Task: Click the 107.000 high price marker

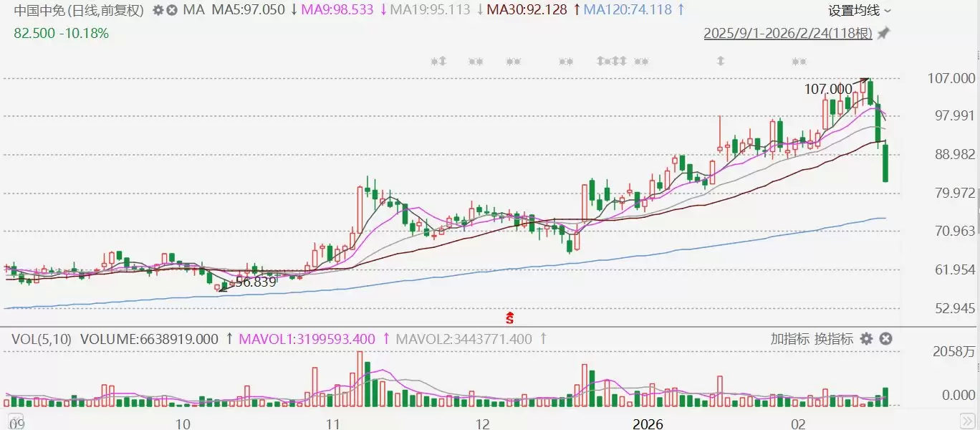Action: [828, 90]
